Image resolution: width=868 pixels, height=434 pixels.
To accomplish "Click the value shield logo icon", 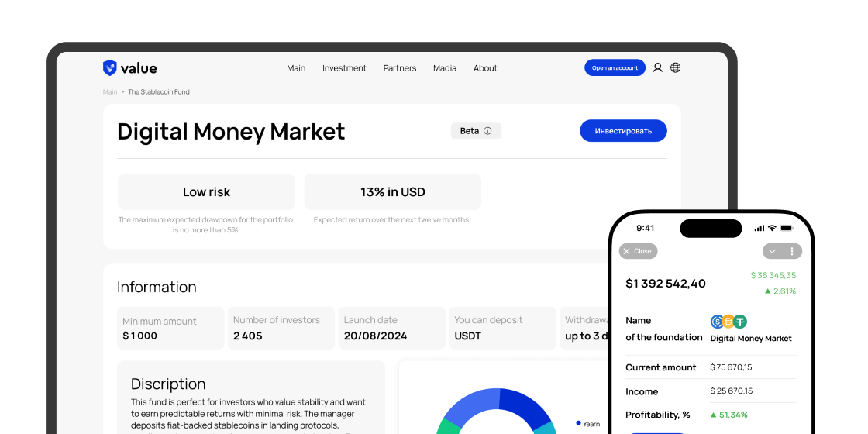I will tap(109, 67).
